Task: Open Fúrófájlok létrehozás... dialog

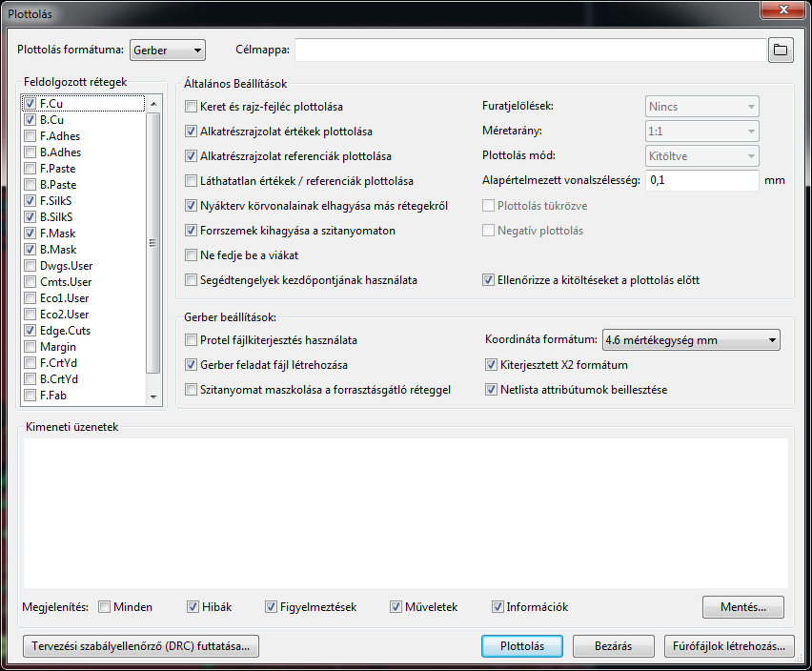Action: (729, 646)
